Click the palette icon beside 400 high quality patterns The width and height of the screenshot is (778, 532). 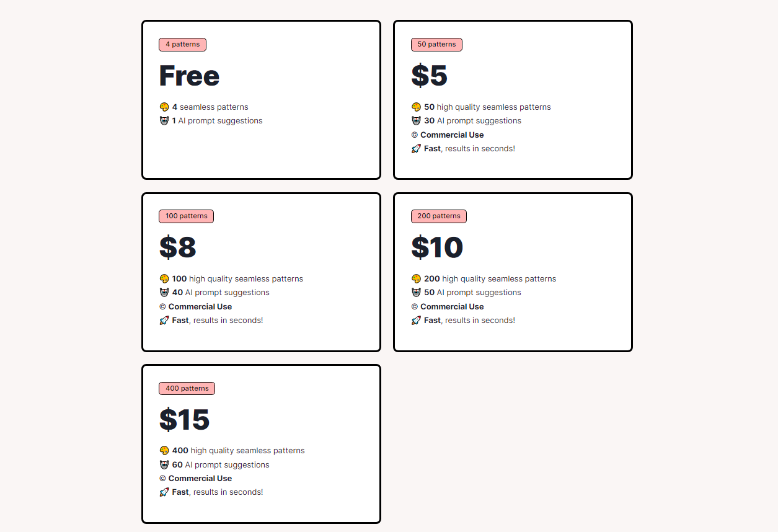tap(164, 451)
